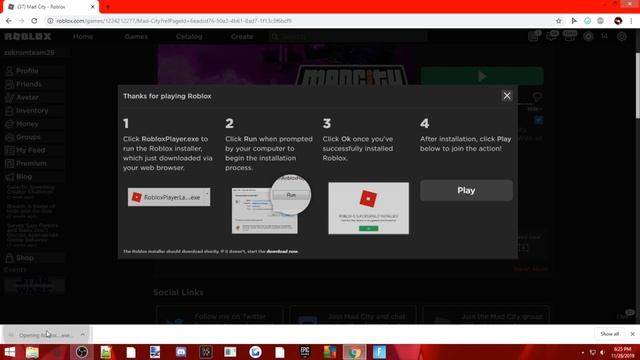The width and height of the screenshot is (640, 360).
Task: Close the Thanks for playing Roblox dialog
Action: tap(507, 96)
